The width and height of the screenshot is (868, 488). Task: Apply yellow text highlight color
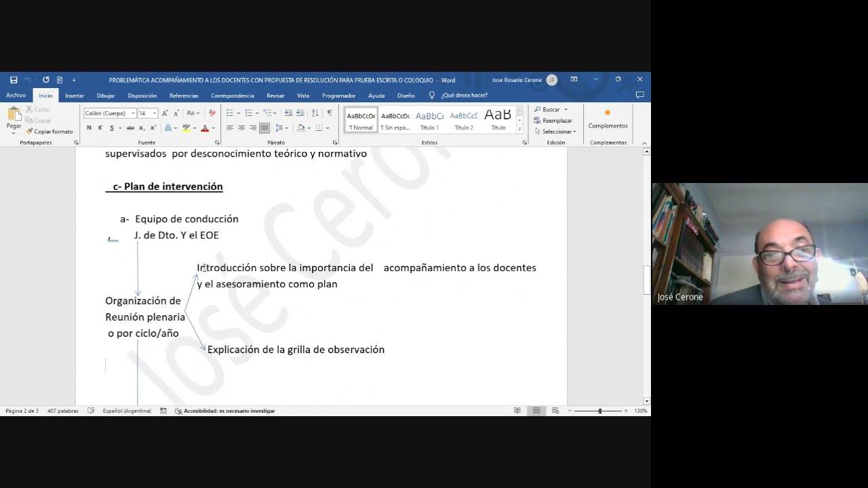(x=186, y=128)
